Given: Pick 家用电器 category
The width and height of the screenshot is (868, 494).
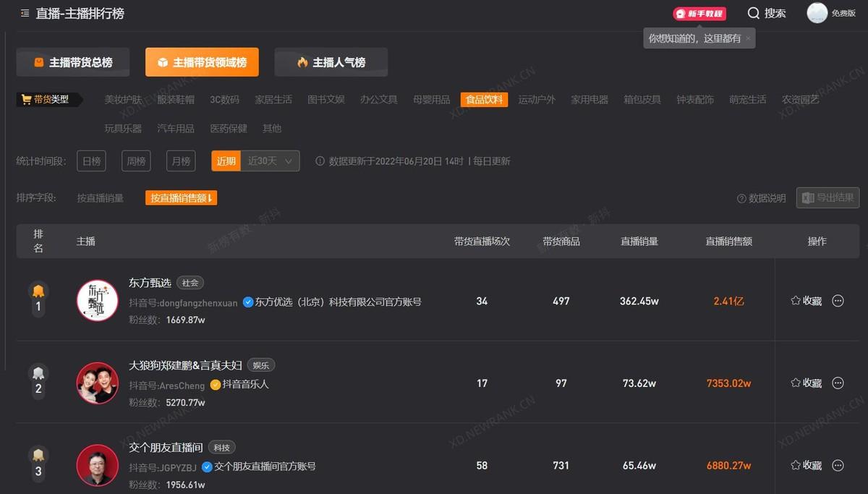Looking at the screenshot, I should click(590, 100).
